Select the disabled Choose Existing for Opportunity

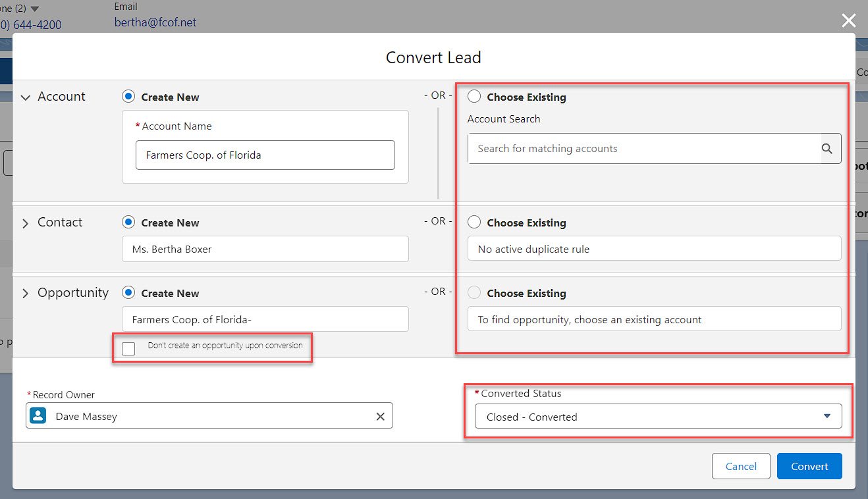474,293
